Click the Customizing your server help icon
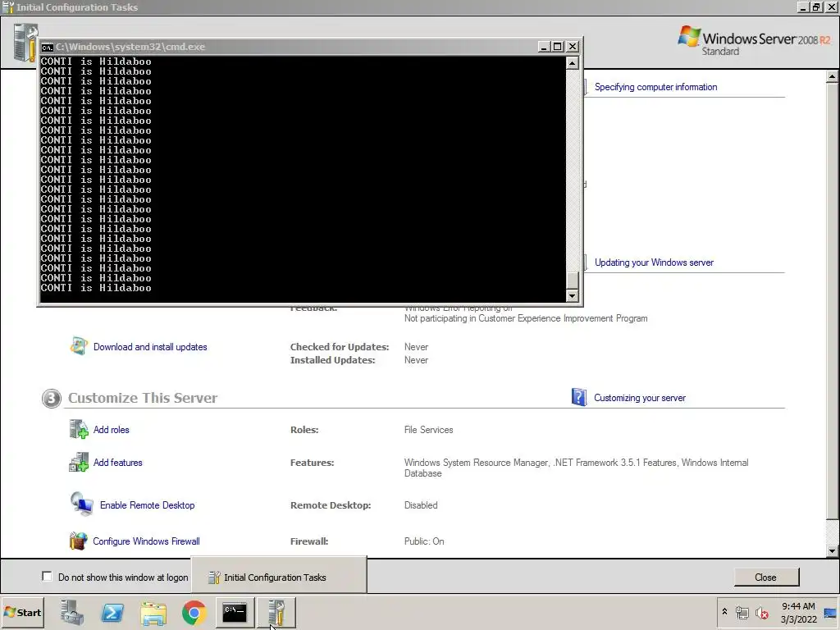Screen dimensions: 840x630 pyautogui.click(x=579, y=398)
